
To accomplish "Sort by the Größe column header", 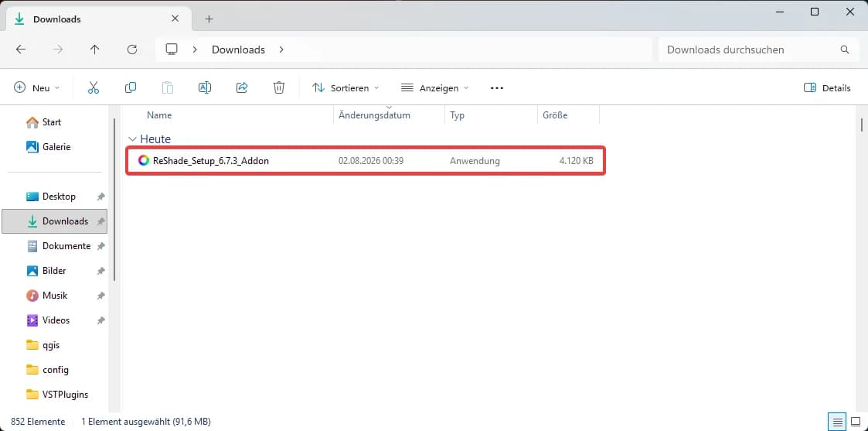I will coord(555,115).
